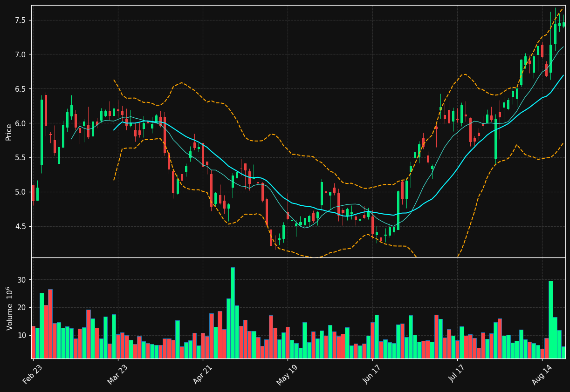Click the 7.0 price tick label
Image resolution: width=570 pixels, height=392 pixels.
20,54
